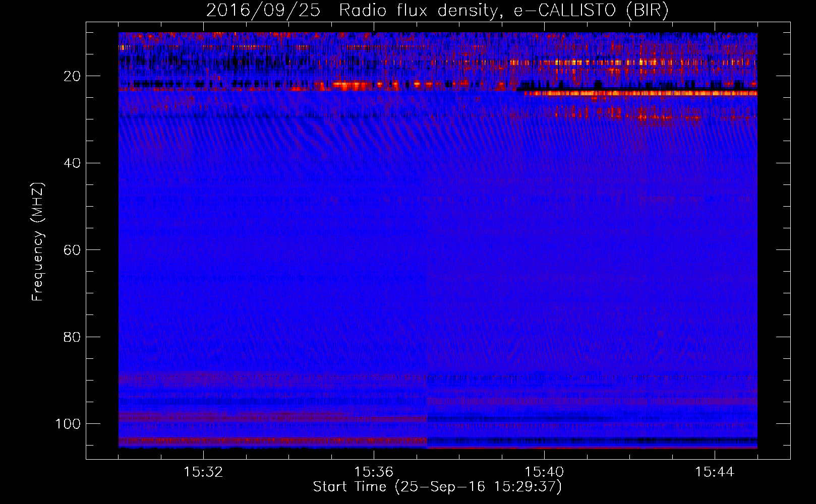Image resolution: width=816 pixels, height=504 pixels.
Task: Click the 15:32 time tick label
Action: click(x=203, y=472)
